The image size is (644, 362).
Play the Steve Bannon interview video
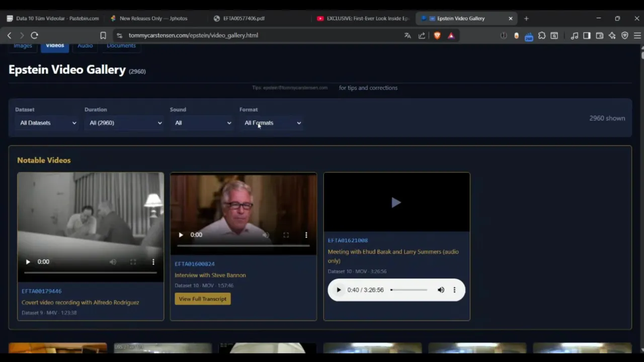[x=181, y=235]
